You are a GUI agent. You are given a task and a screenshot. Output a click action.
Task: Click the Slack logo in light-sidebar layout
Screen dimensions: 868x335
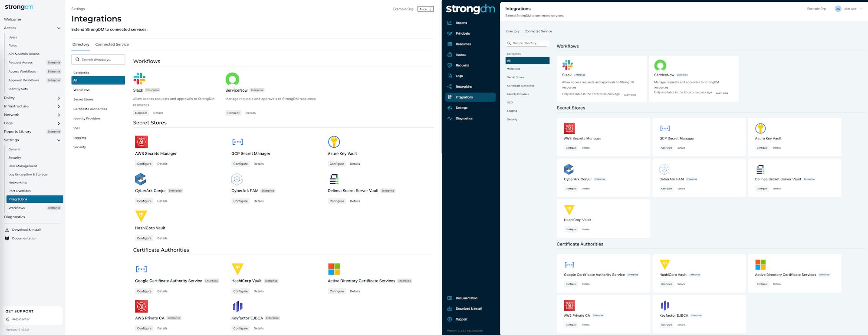click(139, 79)
